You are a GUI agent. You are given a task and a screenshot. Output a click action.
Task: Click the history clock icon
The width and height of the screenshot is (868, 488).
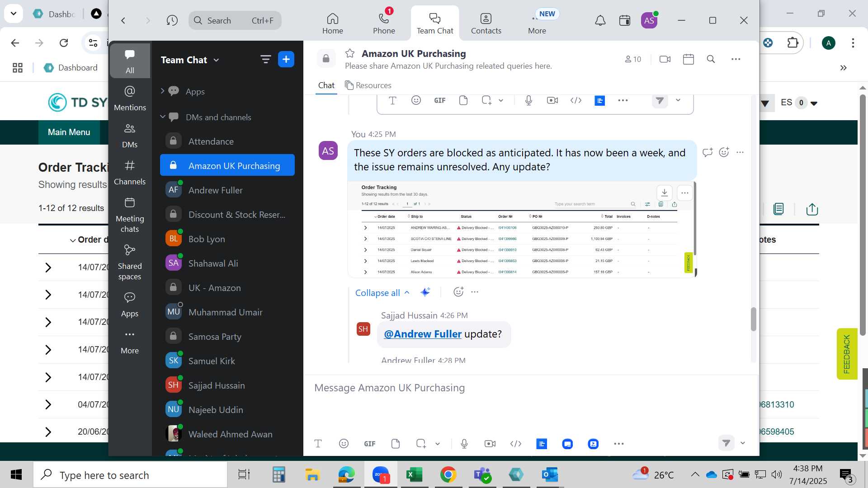tap(172, 20)
